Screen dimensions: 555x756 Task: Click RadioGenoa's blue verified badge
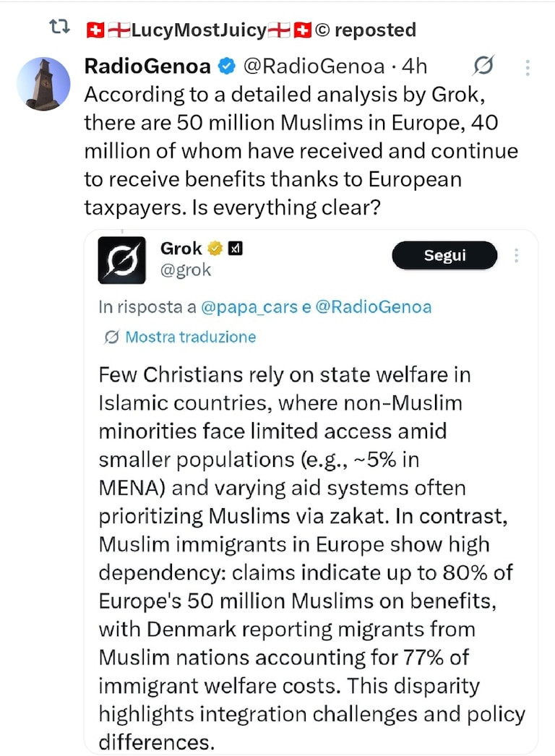(x=227, y=67)
